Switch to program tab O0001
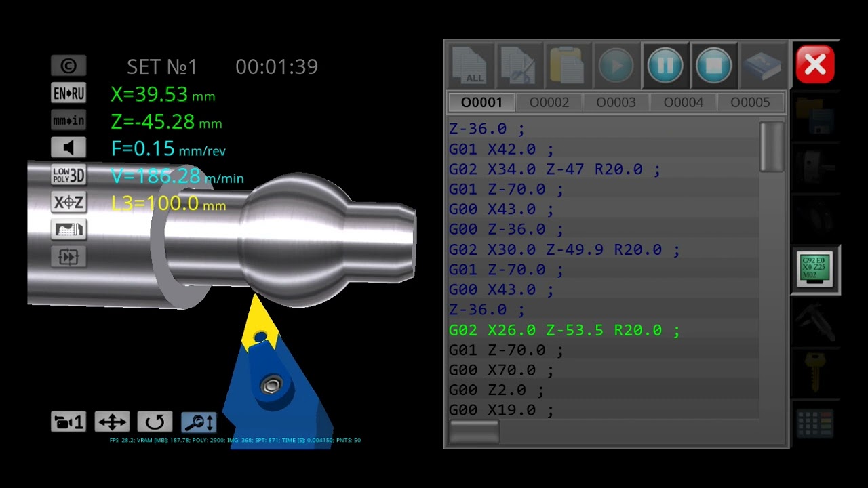The height and width of the screenshot is (488, 868). point(481,102)
